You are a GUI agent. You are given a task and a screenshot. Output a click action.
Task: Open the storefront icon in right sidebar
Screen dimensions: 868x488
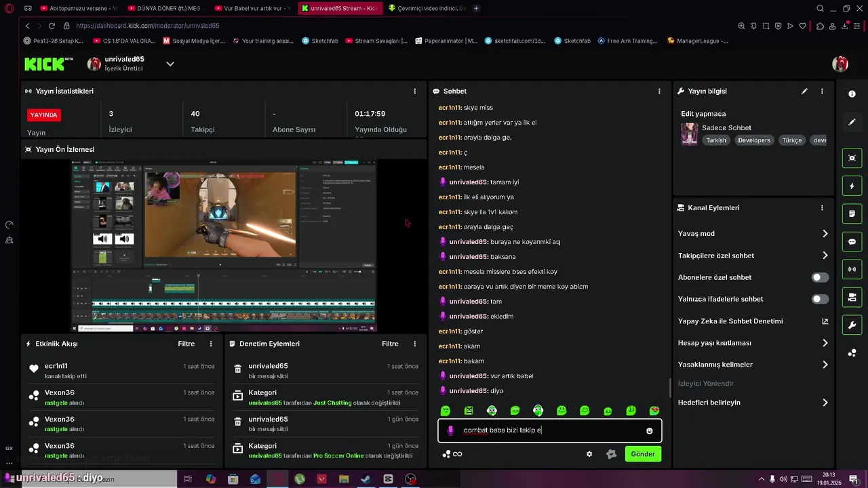click(852, 297)
